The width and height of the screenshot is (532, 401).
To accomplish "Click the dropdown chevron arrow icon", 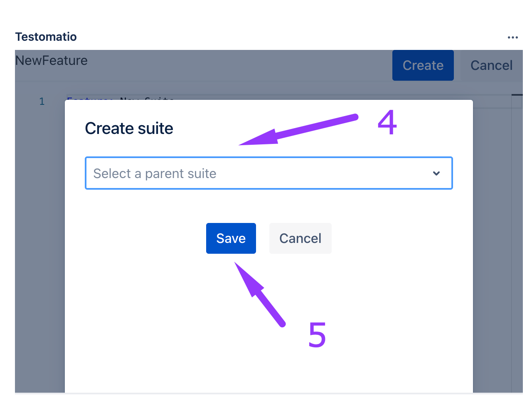I will point(436,173).
